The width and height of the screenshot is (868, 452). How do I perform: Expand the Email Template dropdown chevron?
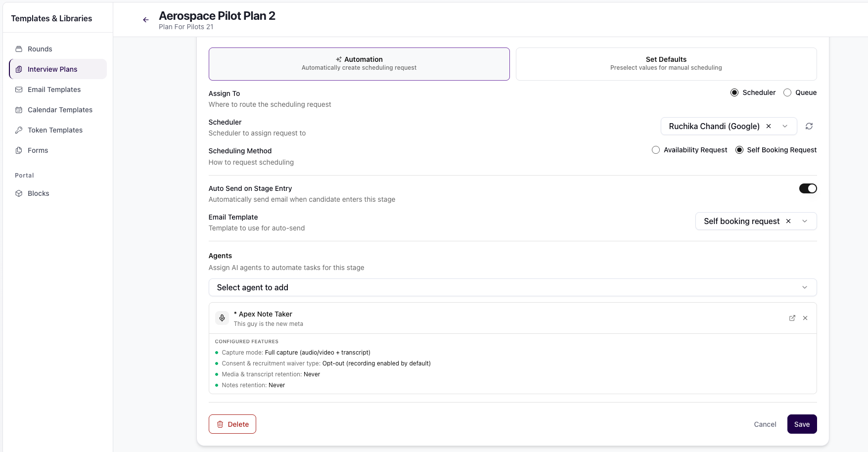pos(805,221)
